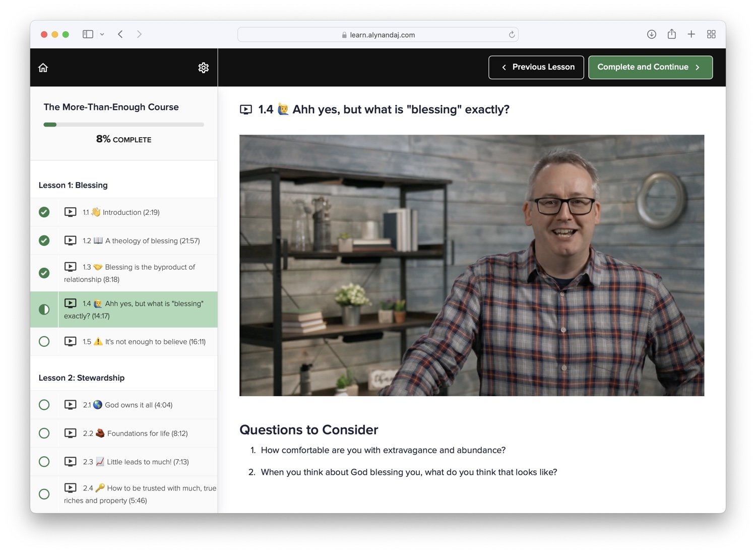Click the video icon for 1.1 Introduction
The width and height of the screenshot is (756, 553).
71,212
